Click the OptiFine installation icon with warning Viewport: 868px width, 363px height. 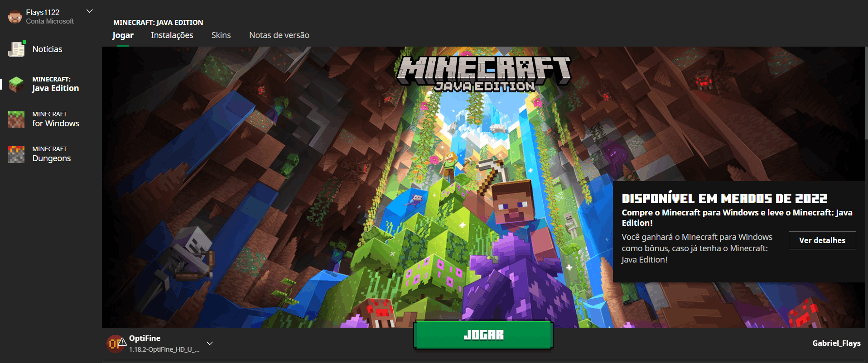click(x=116, y=344)
